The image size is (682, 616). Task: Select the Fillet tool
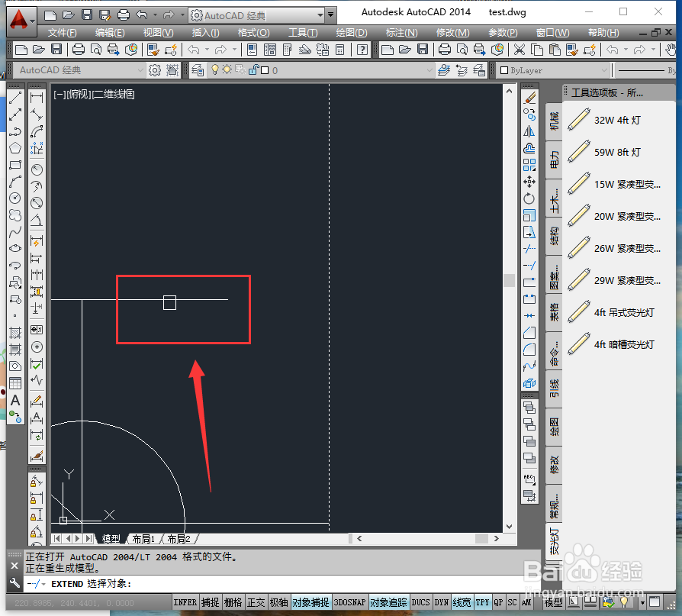click(529, 350)
